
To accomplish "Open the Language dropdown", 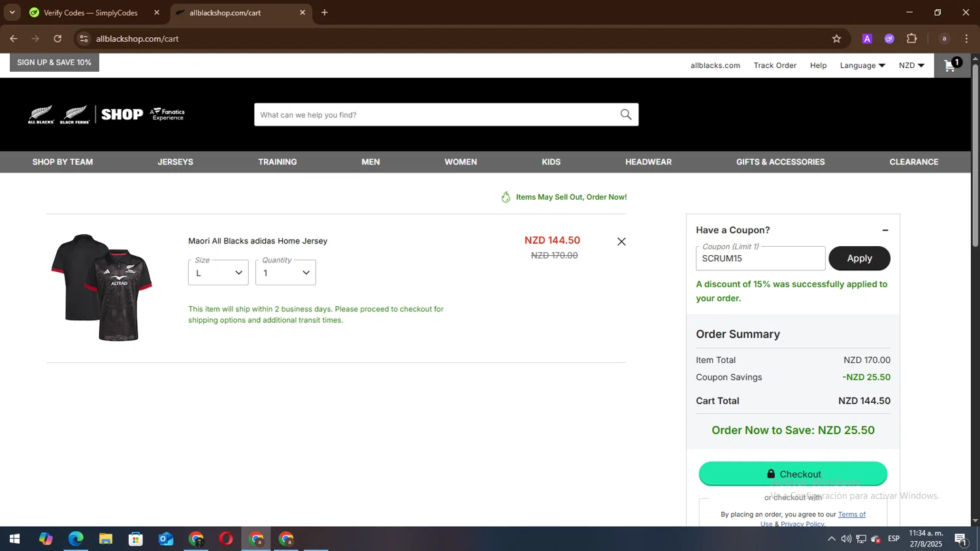I will (862, 65).
